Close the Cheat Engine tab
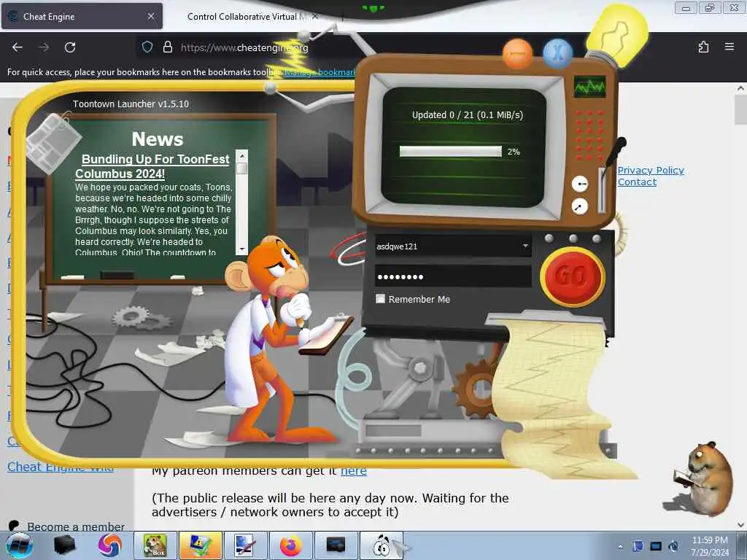This screenshot has width=747, height=560. [x=150, y=16]
